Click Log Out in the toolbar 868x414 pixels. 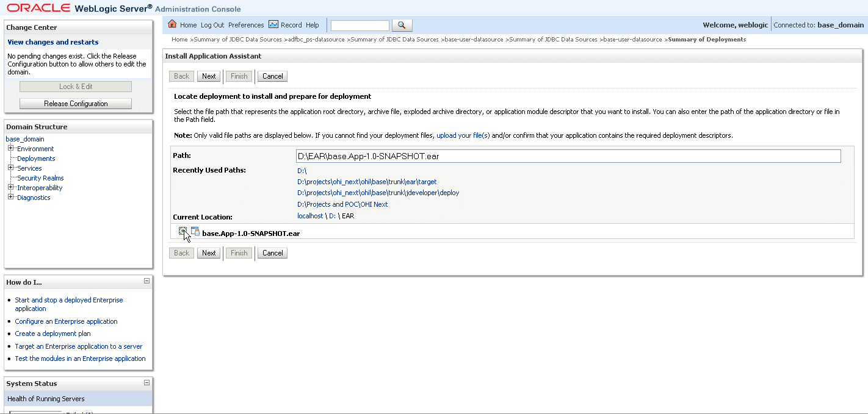point(212,25)
